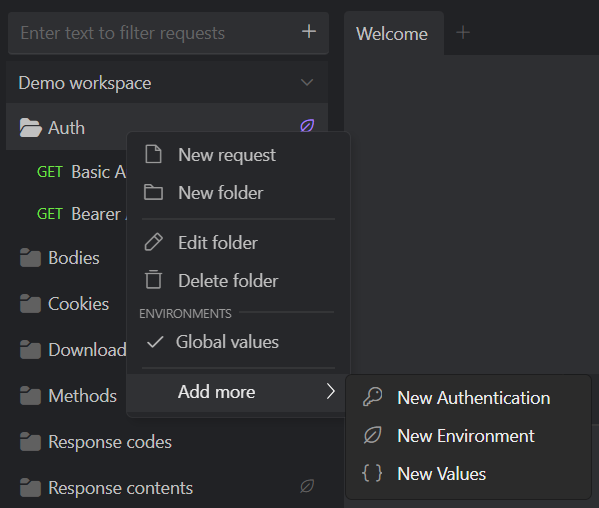Image resolution: width=599 pixels, height=508 pixels.
Task: Select Edit folder menu entry
Action: coord(238,243)
